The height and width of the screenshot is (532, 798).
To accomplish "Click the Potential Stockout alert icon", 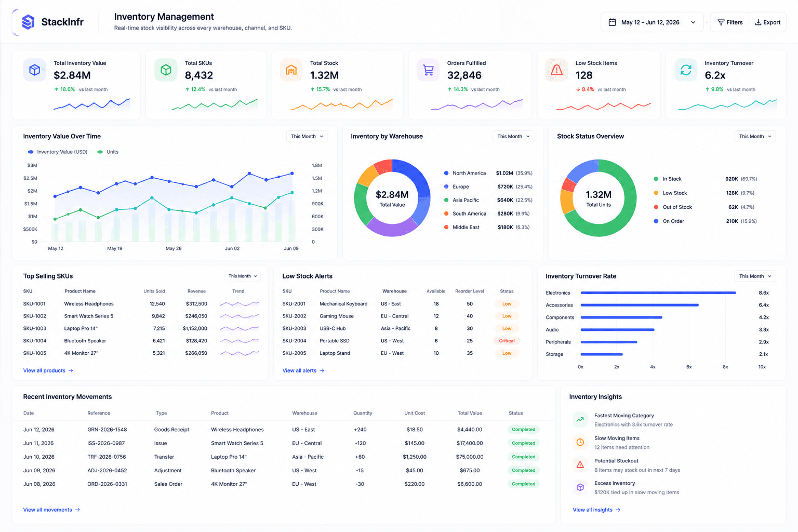I will coord(580,465).
